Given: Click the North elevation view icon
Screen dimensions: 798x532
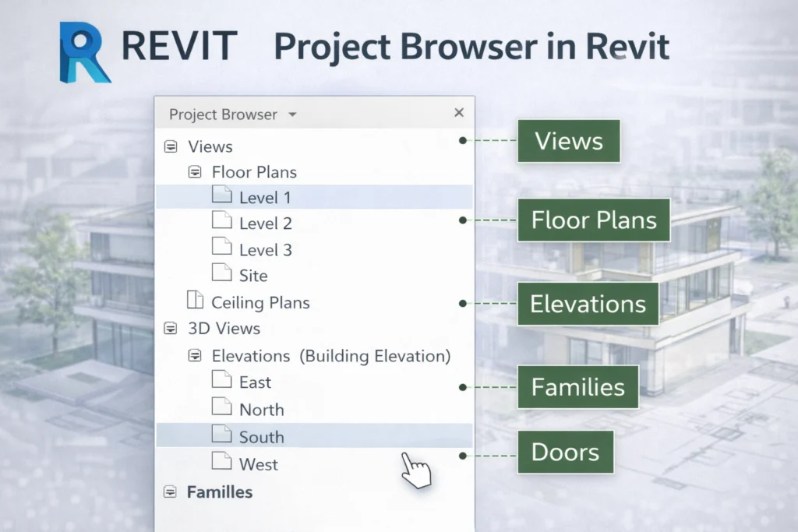Looking at the screenshot, I should point(221,408).
